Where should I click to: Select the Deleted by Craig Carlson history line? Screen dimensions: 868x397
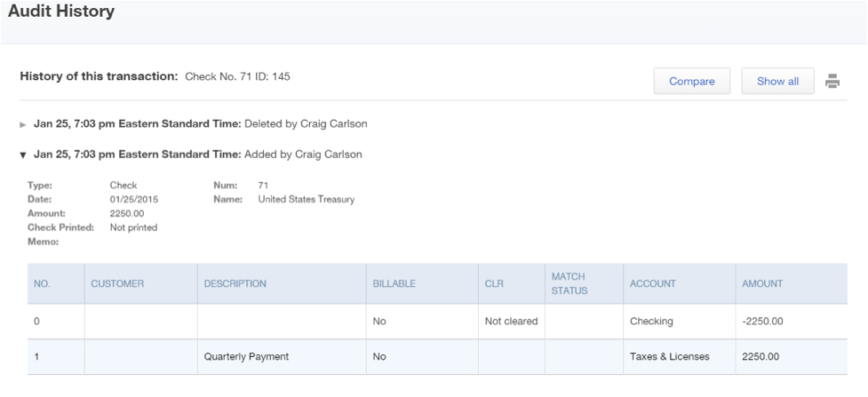click(x=201, y=124)
